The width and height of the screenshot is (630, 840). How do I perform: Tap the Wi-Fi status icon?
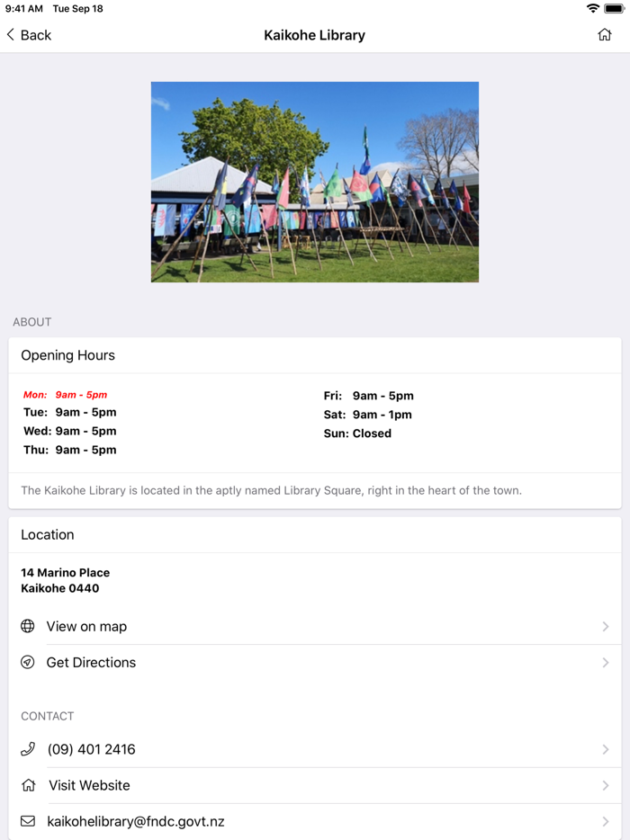[592, 8]
